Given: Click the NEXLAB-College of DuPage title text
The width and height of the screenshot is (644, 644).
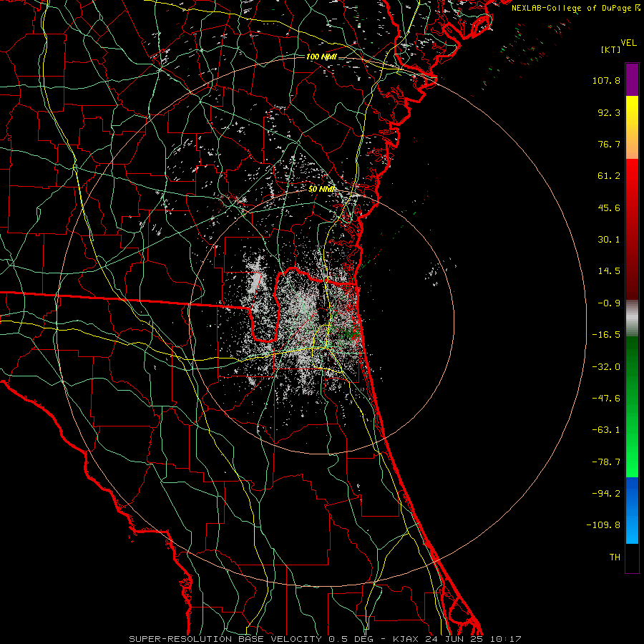Looking at the screenshot, I should tap(573, 8).
